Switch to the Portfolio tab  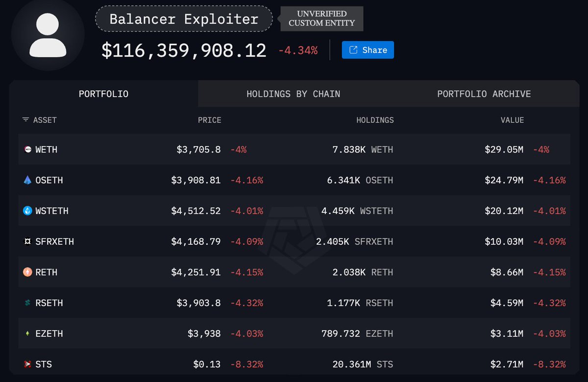pyautogui.click(x=103, y=94)
